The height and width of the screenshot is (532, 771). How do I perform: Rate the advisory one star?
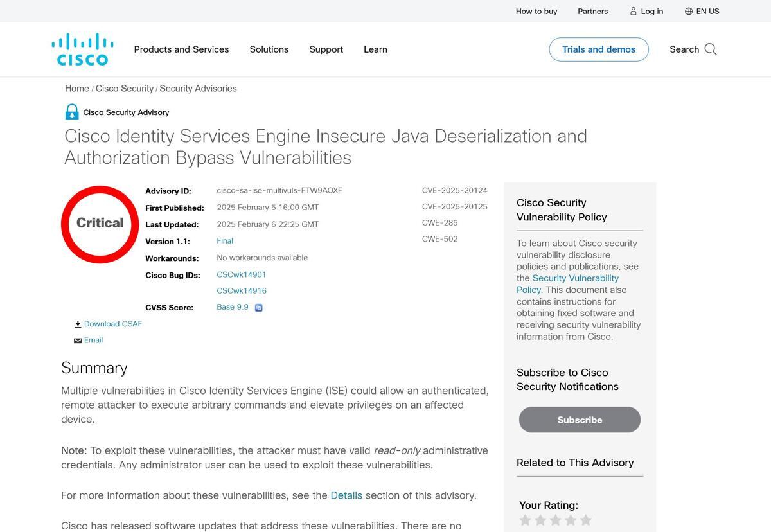(526, 520)
